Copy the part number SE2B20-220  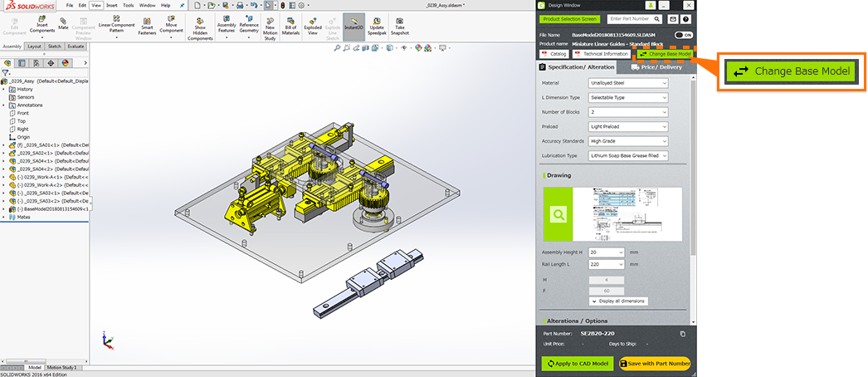point(683,334)
